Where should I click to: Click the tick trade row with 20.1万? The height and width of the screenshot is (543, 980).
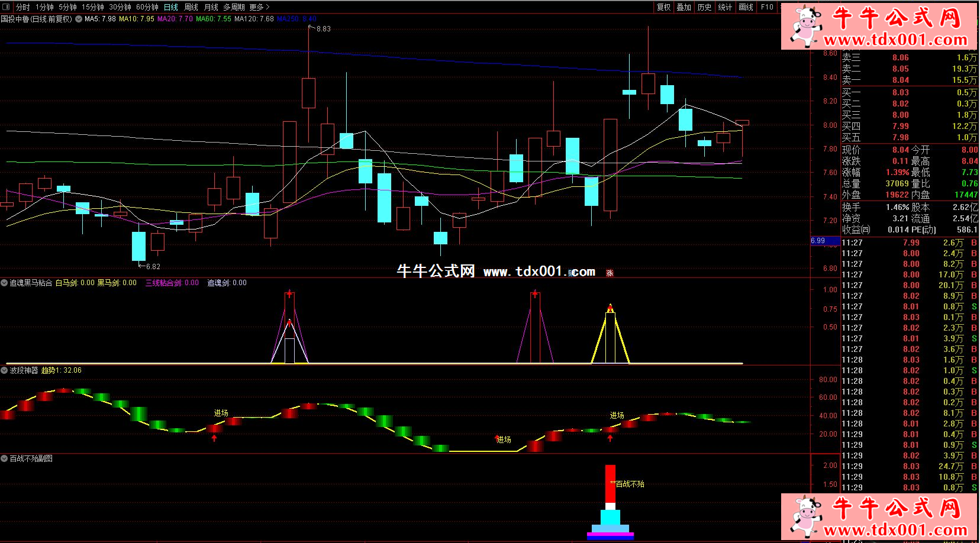(910, 285)
